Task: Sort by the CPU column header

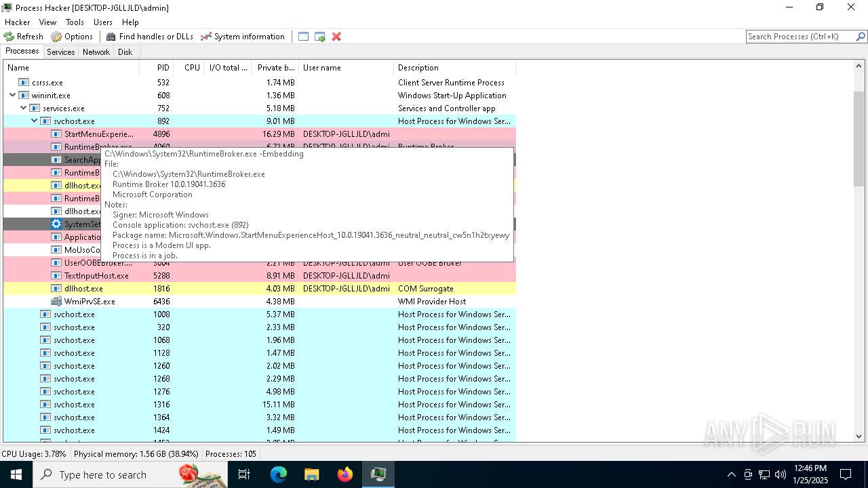Action: [x=189, y=68]
